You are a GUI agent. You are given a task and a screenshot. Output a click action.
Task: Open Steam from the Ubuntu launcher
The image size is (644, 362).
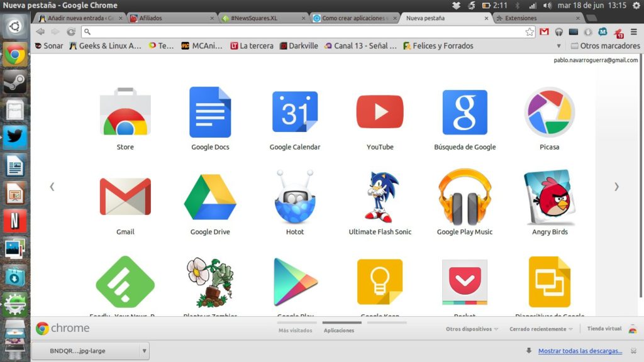(x=14, y=82)
